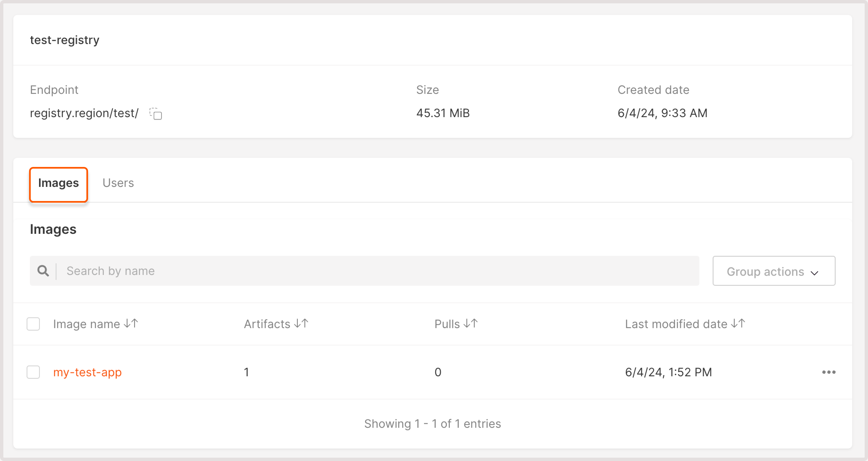Open the three-dot menu for my-test-app

click(829, 372)
